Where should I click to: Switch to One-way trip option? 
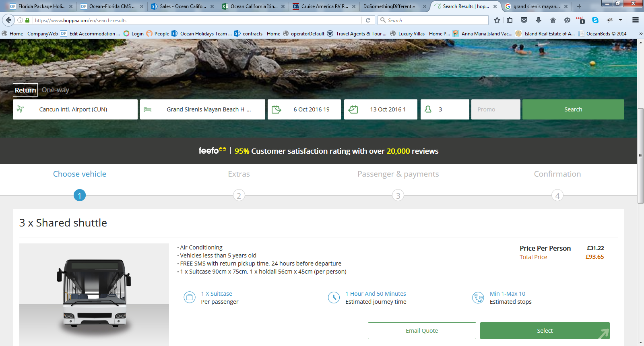[56, 90]
